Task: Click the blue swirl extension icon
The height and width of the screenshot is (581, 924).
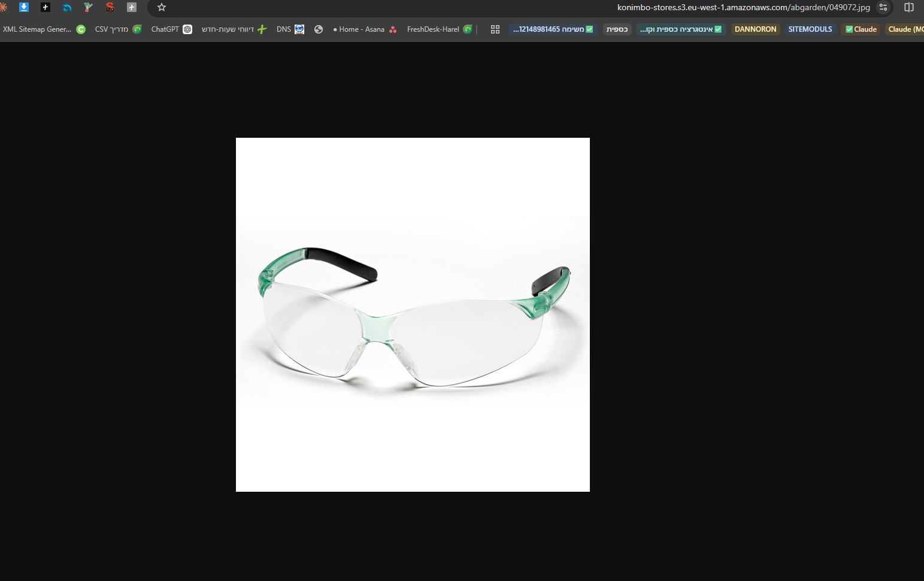Action: coord(67,7)
